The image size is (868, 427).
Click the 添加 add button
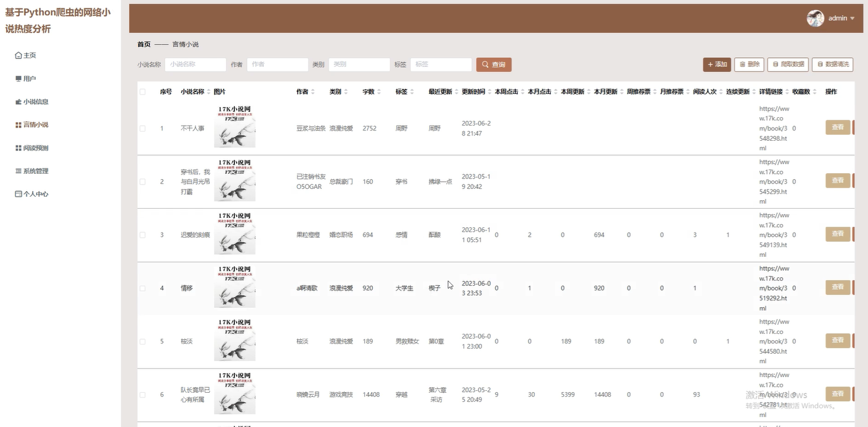pos(717,64)
